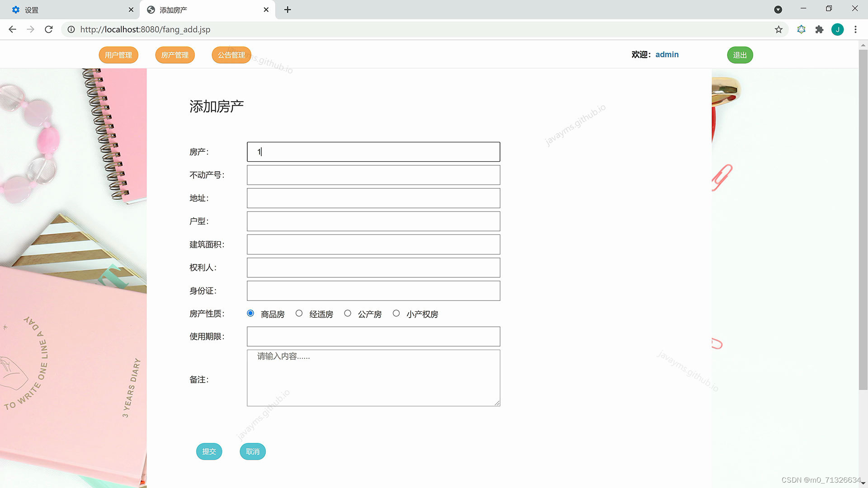
Task: Click the page vertical scrollbar
Action: coord(863,220)
